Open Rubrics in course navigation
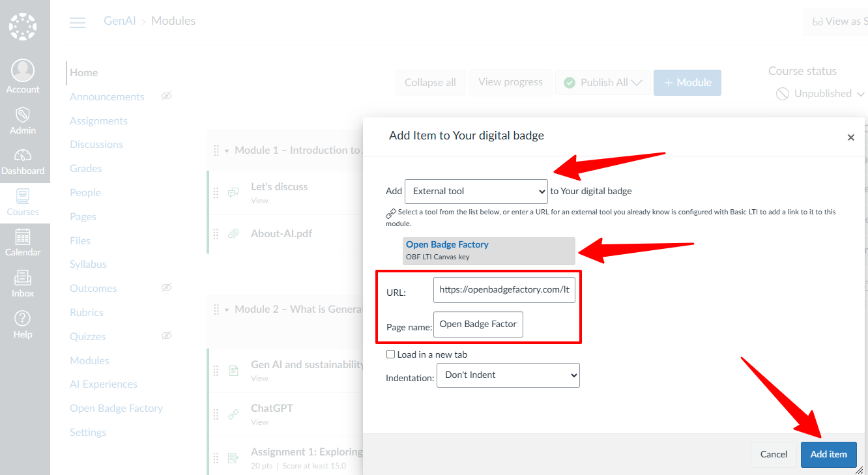868x475 pixels. (87, 313)
